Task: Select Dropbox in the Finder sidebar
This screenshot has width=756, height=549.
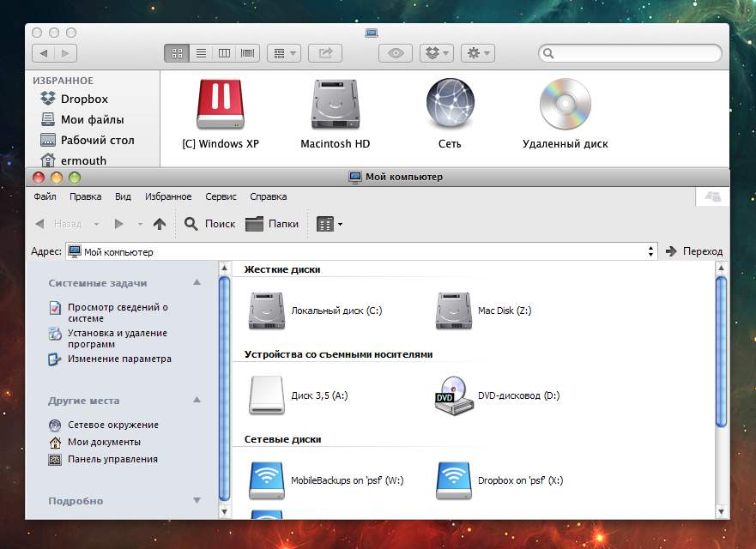Action: tap(75, 99)
